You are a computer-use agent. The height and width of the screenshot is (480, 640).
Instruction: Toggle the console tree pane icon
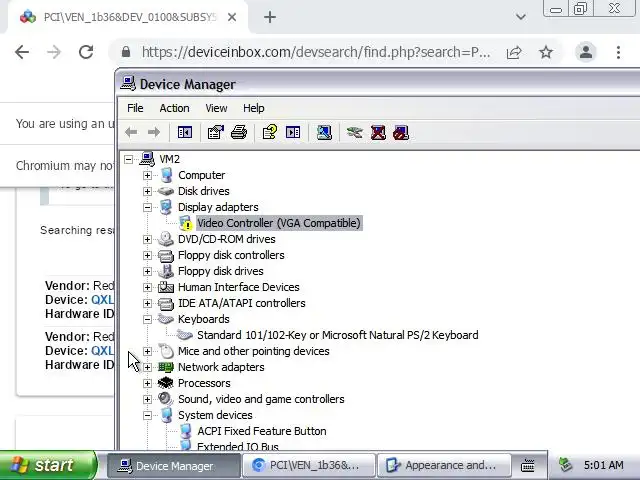pos(185,132)
